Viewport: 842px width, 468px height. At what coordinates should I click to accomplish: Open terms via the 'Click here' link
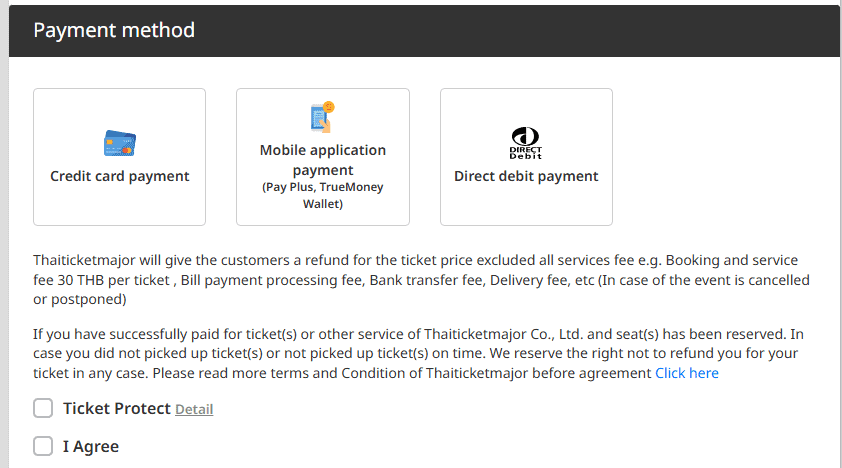(686, 373)
